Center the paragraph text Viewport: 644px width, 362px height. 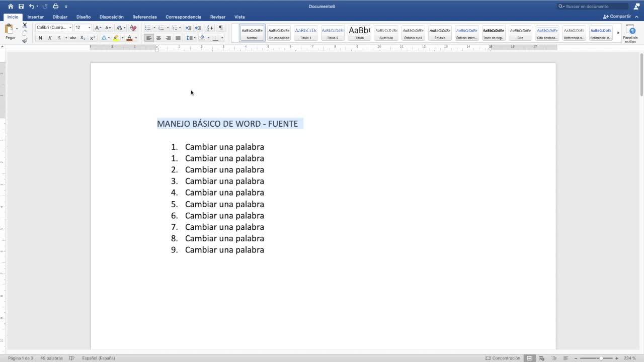pyautogui.click(x=158, y=38)
